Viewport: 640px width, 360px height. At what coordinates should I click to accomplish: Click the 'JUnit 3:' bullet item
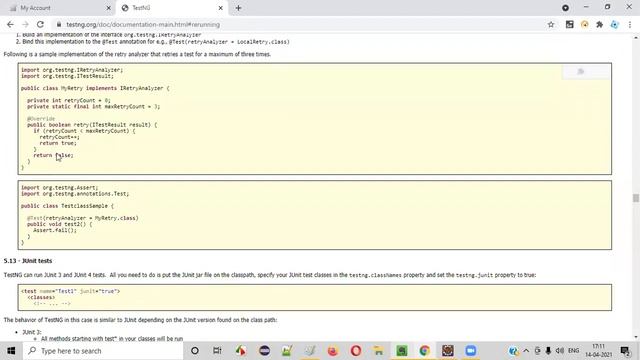coord(31,332)
